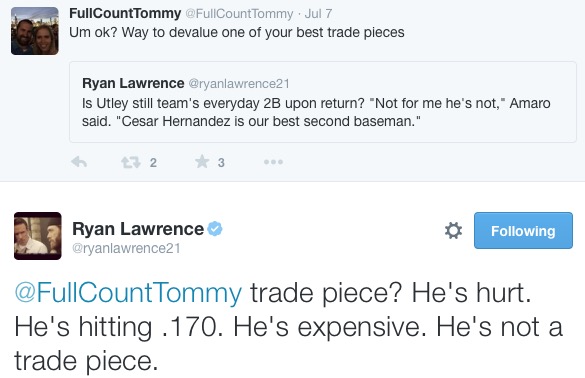
Task: Open the FullCountTommy display name link
Action: (125, 13)
